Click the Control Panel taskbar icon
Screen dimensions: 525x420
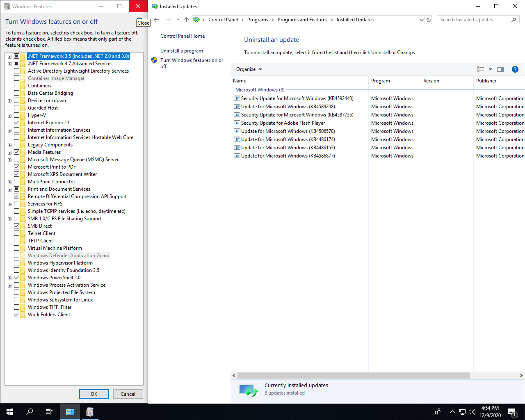click(70, 412)
